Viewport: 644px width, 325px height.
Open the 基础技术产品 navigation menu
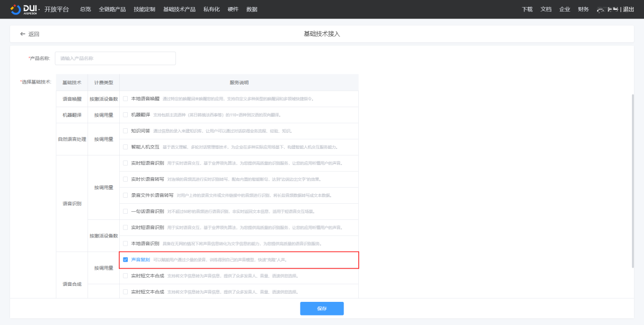coord(179,9)
